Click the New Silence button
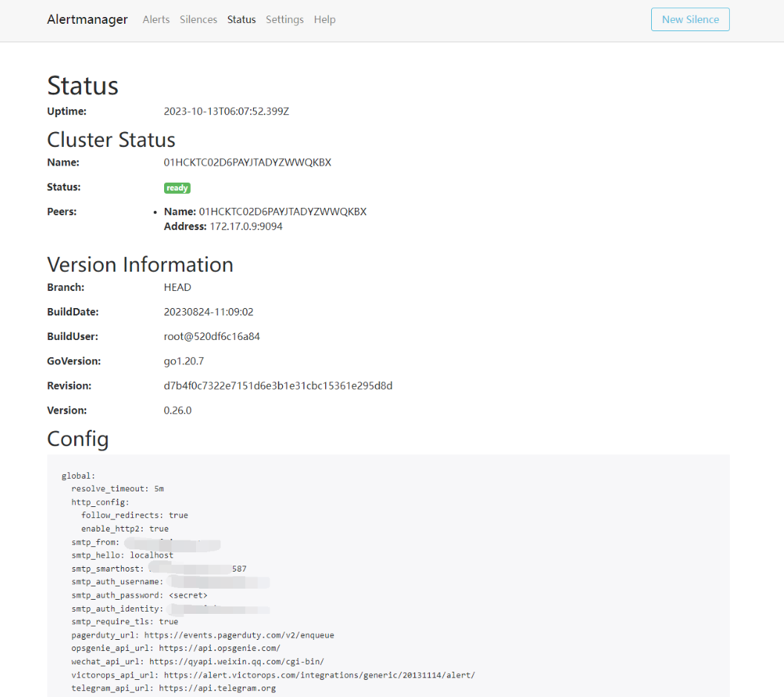 690,19
